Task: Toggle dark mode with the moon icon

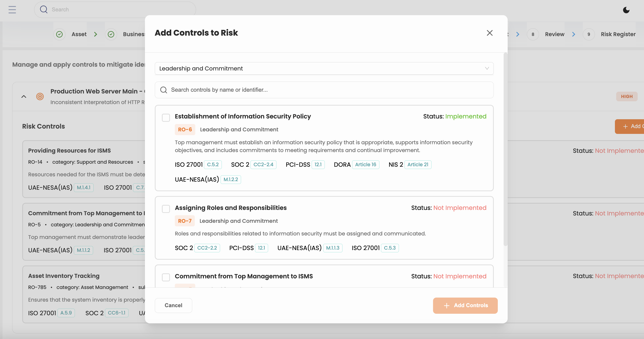Action: [x=626, y=10]
